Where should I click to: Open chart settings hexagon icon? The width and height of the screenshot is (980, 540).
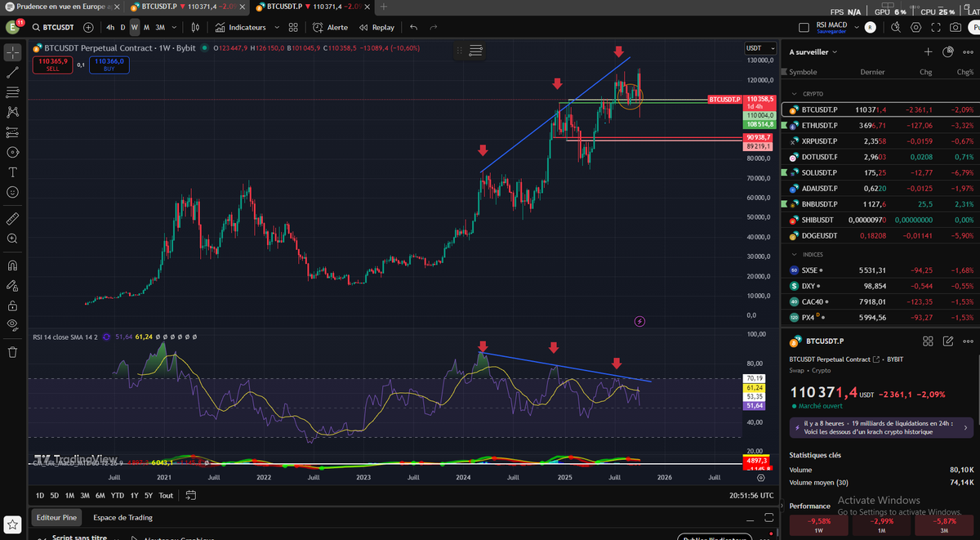[915, 27]
